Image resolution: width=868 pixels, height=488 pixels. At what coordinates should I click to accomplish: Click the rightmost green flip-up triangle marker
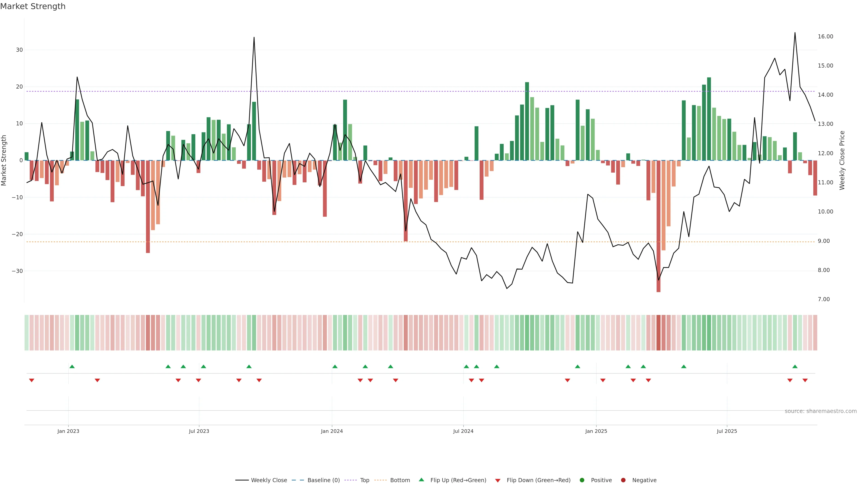(x=795, y=366)
